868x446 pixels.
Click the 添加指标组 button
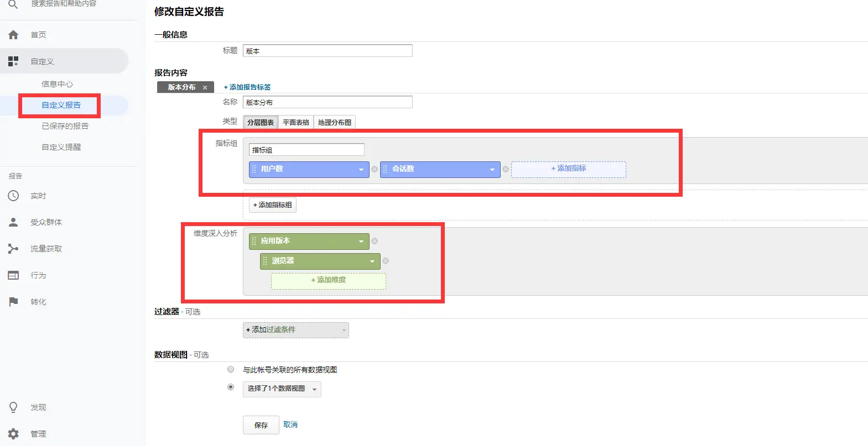(x=273, y=205)
